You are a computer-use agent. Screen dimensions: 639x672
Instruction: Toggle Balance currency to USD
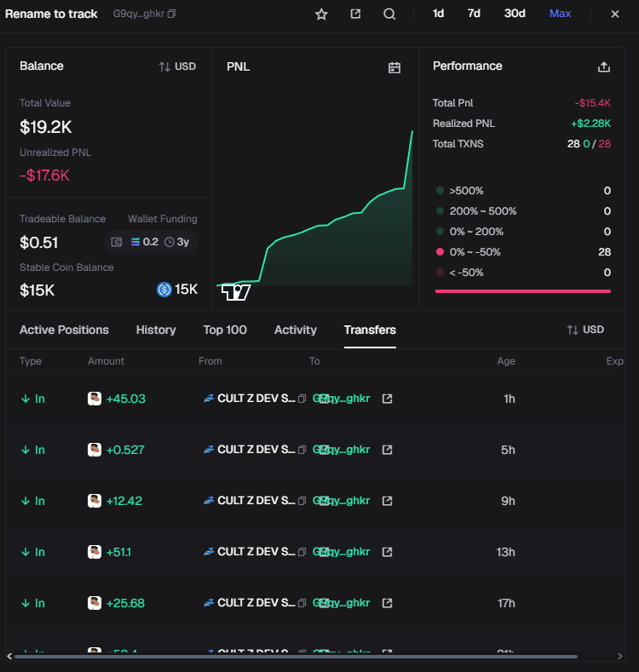point(177,66)
